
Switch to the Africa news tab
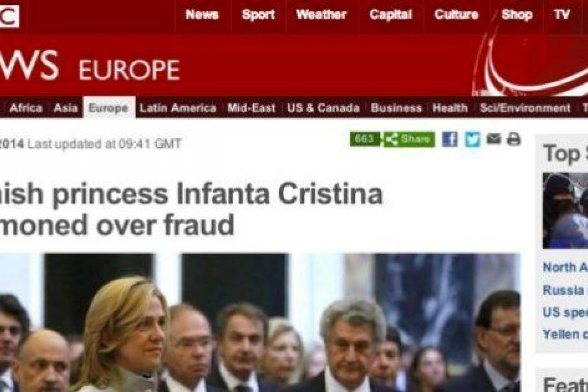click(x=26, y=108)
